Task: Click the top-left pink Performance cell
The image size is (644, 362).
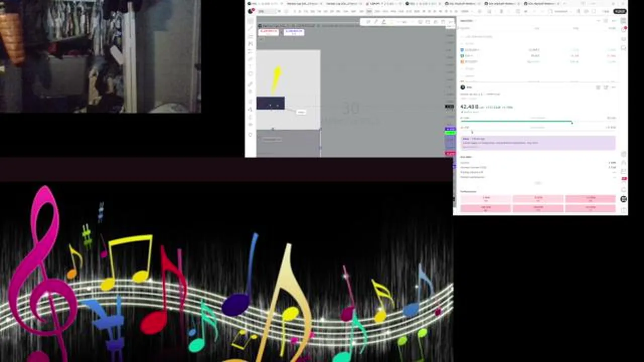Action: tap(486, 199)
